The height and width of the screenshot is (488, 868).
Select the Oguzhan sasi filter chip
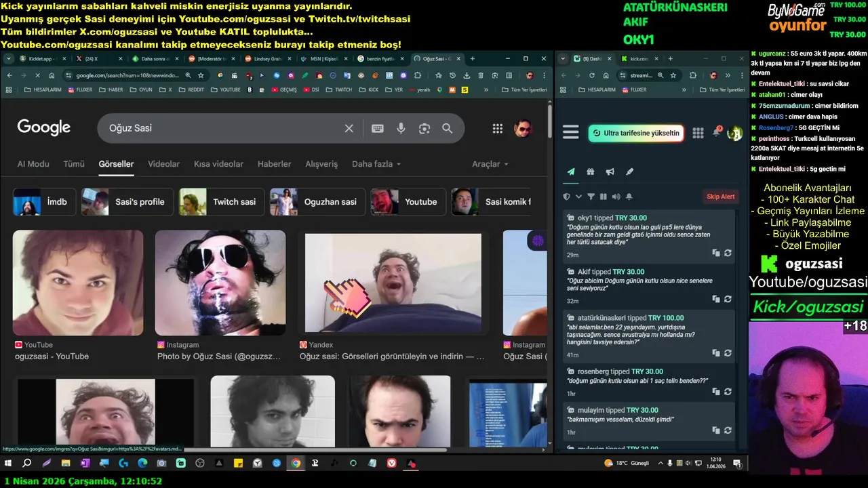(x=317, y=202)
